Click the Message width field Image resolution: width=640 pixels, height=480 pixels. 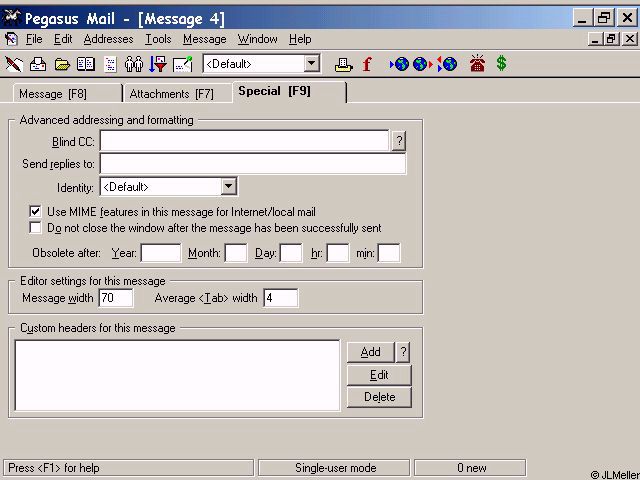point(116,298)
